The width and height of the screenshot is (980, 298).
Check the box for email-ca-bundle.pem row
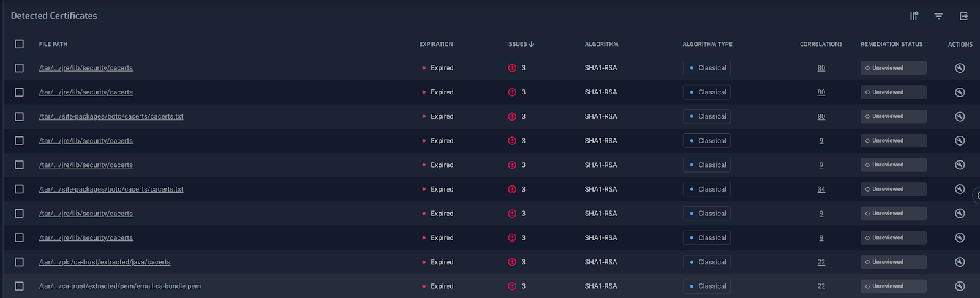[20, 286]
